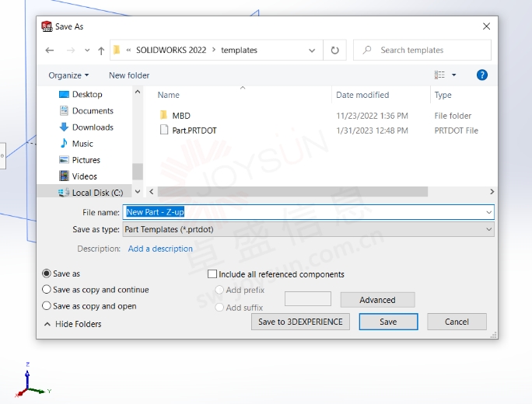
Task: Select the Part.PRTDOT file
Action: pos(194,131)
